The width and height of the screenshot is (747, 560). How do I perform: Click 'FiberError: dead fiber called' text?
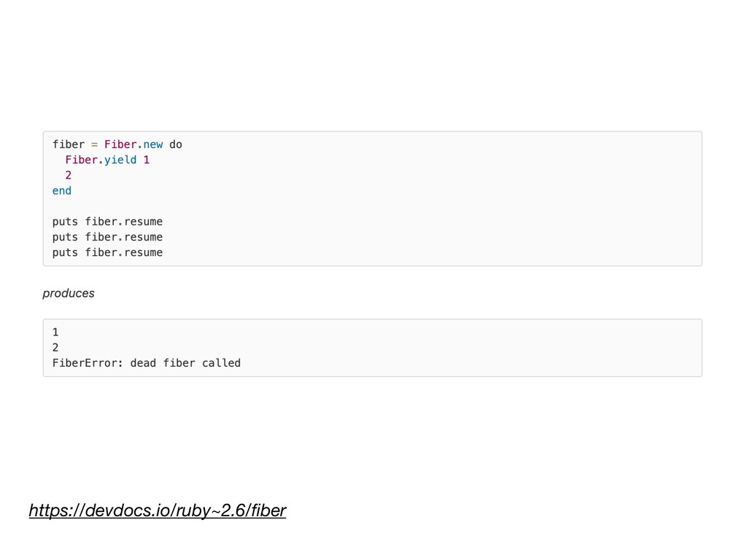146,363
